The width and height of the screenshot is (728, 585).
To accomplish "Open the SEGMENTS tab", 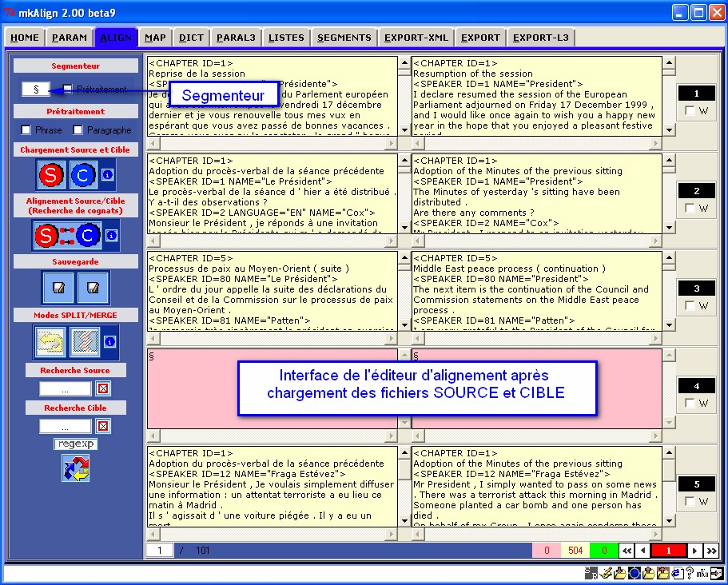I will 344,38.
